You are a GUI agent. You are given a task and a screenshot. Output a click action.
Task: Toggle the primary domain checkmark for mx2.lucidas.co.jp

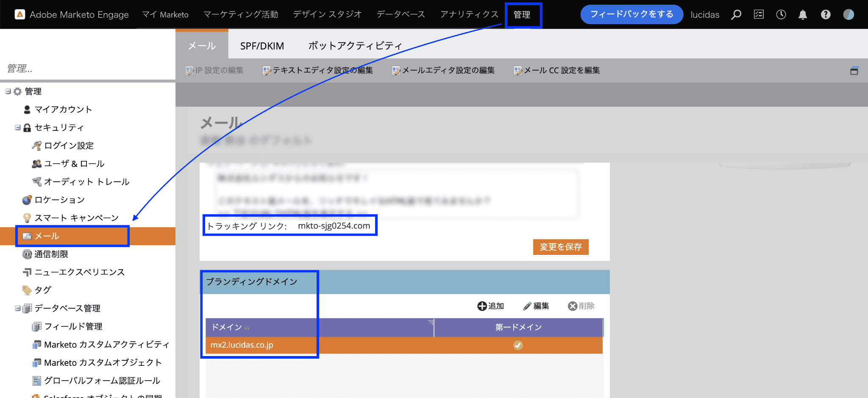tap(518, 345)
